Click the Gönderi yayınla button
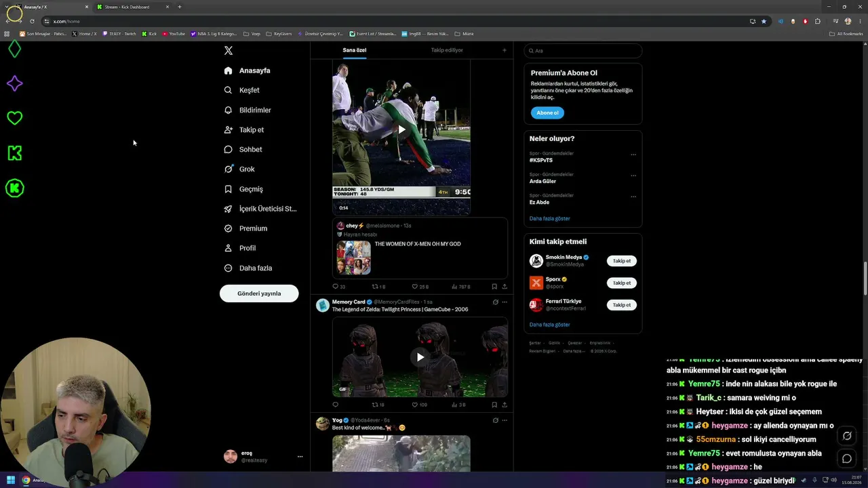The image size is (868, 488). tap(259, 293)
